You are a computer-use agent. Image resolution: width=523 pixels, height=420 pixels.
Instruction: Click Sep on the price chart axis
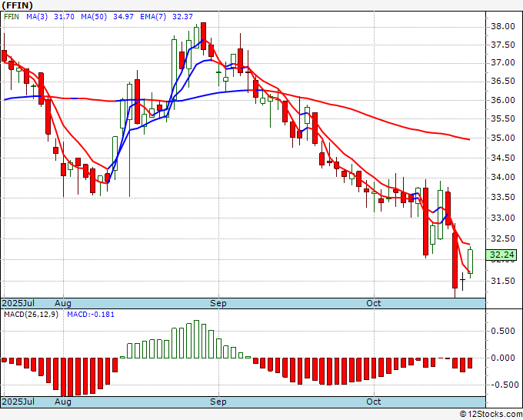pos(218,303)
